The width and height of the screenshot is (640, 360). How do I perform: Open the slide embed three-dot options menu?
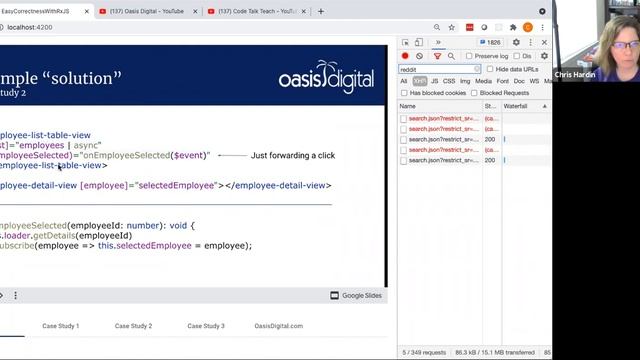(x=16, y=295)
